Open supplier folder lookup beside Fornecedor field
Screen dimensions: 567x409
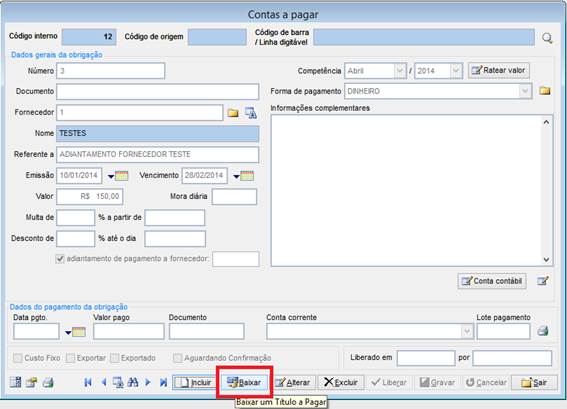pos(233,113)
